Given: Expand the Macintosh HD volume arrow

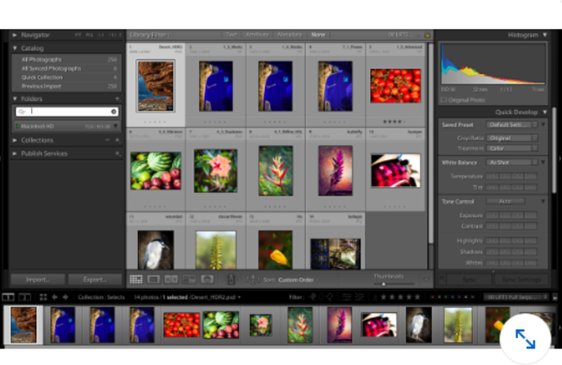Looking at the screenshot, I should point(115,126).
